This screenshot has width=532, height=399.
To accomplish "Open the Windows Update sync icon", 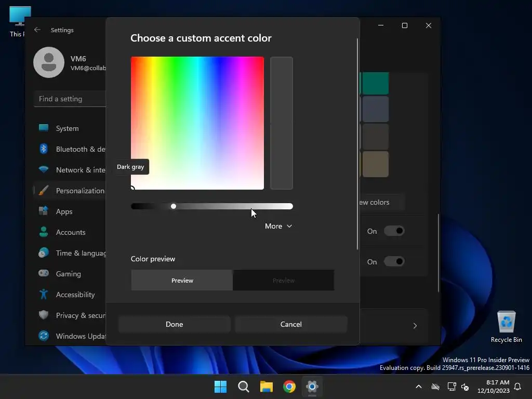I will tap(44, 336).
